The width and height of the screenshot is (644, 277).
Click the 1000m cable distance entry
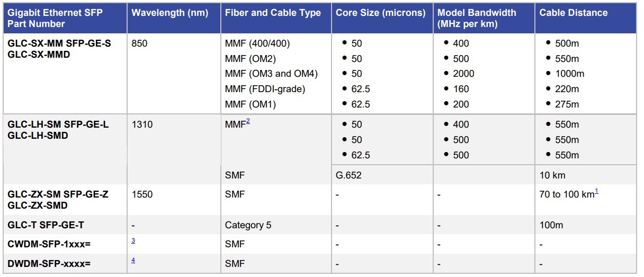point(569,74)
